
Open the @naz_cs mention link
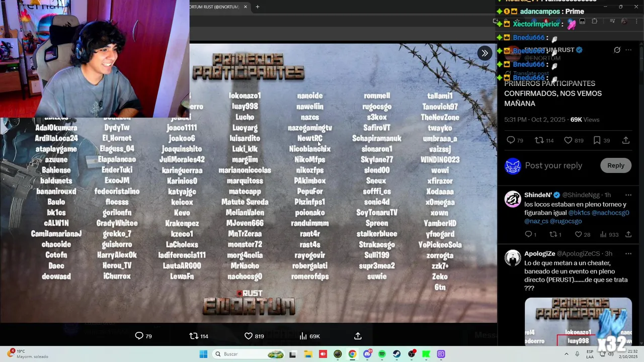coord(536,221)
